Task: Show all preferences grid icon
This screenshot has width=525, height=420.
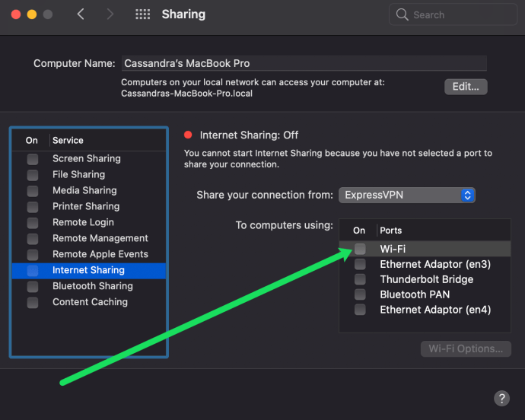Action: pyautogui.click(x=142, y=14)
